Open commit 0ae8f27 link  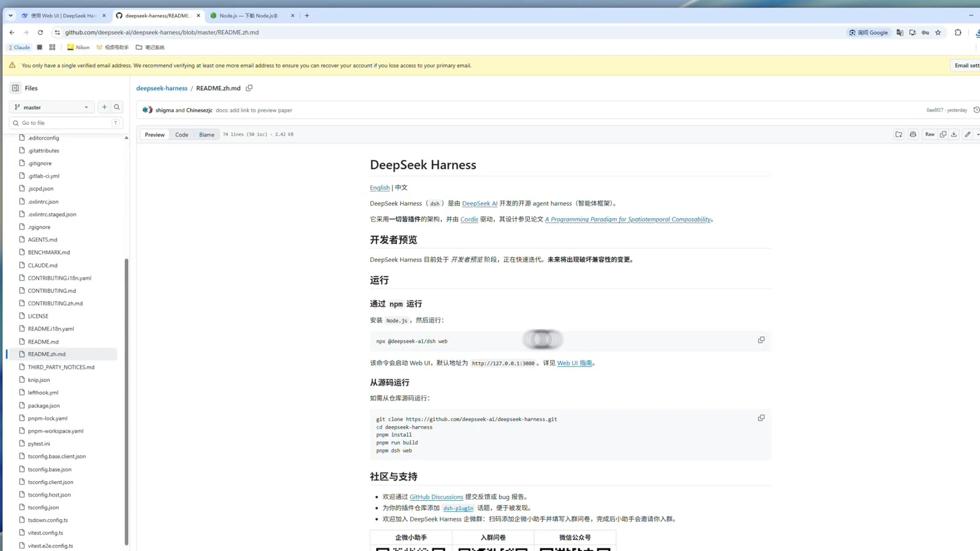935,110
